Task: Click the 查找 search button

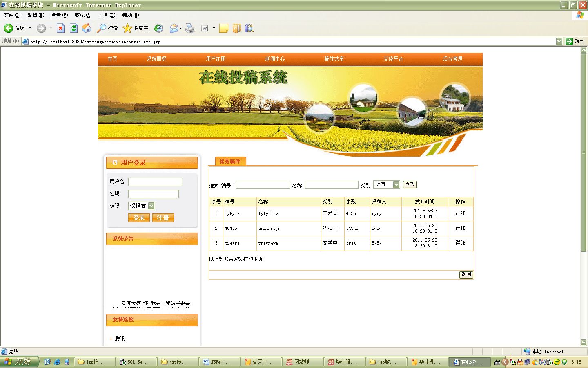Action: [410, 184]
